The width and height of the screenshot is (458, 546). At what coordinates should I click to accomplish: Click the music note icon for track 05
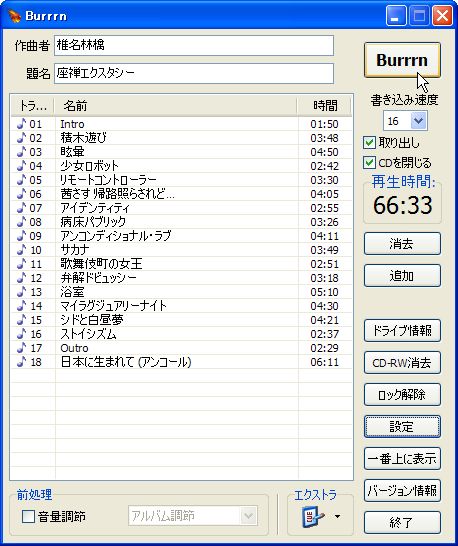coord(22,180)
